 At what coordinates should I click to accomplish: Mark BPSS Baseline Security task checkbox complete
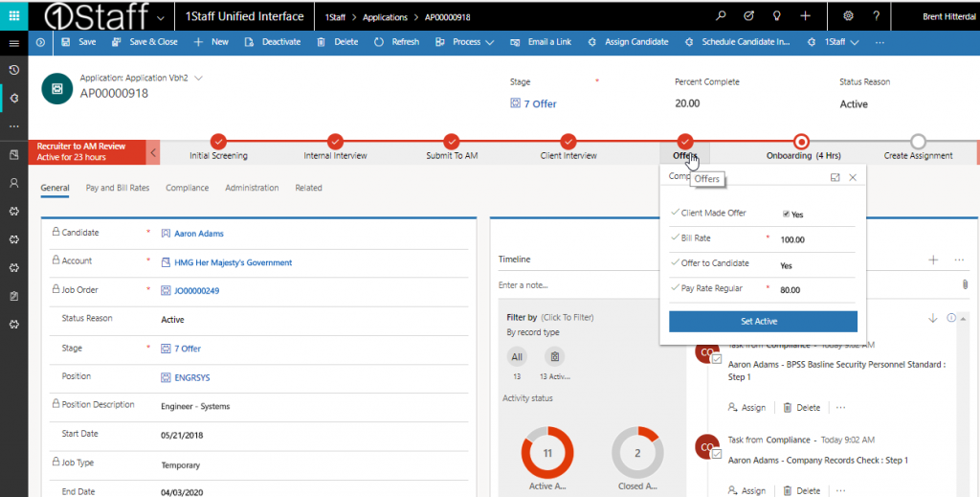(717, 359)
